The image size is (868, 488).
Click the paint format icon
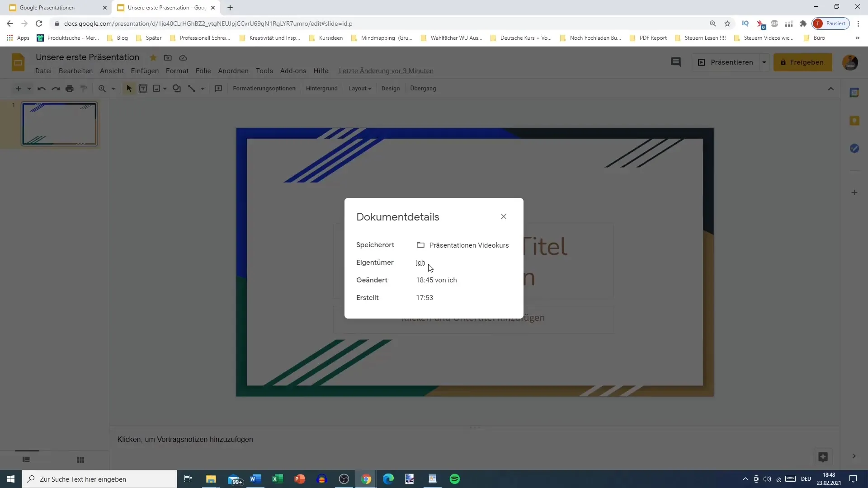84,89
